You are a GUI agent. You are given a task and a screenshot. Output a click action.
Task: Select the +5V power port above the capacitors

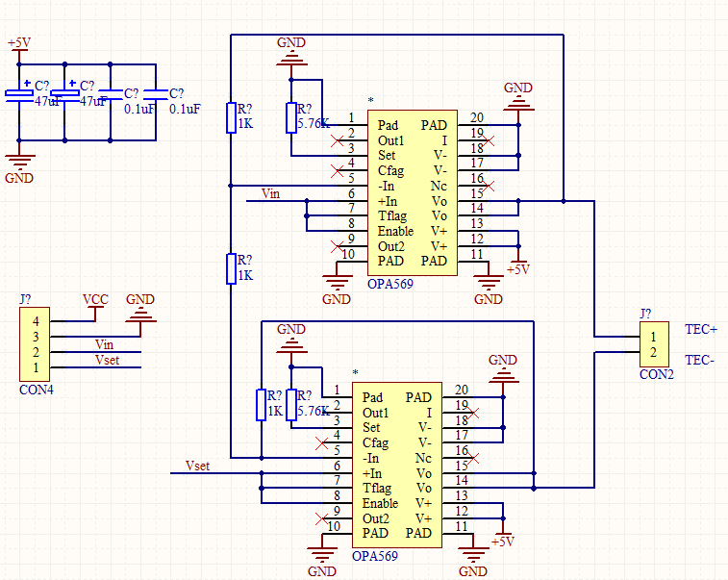19,46
